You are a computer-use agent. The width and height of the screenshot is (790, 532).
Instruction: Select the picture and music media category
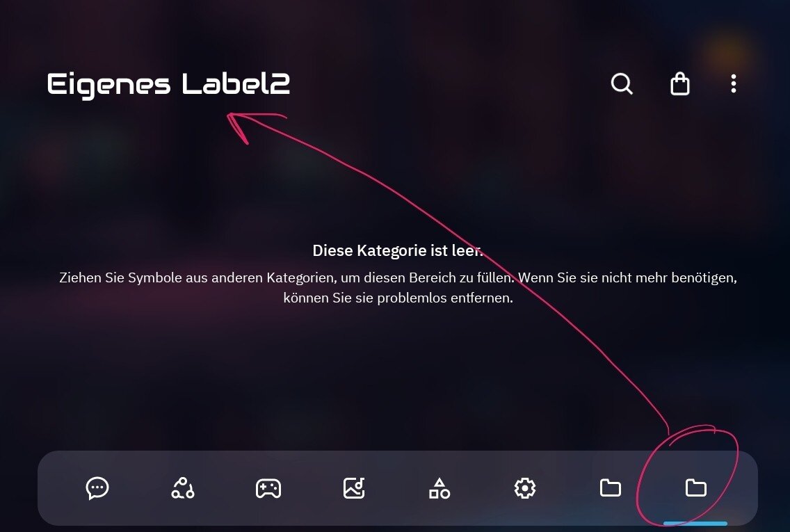[x=354, y=488]
